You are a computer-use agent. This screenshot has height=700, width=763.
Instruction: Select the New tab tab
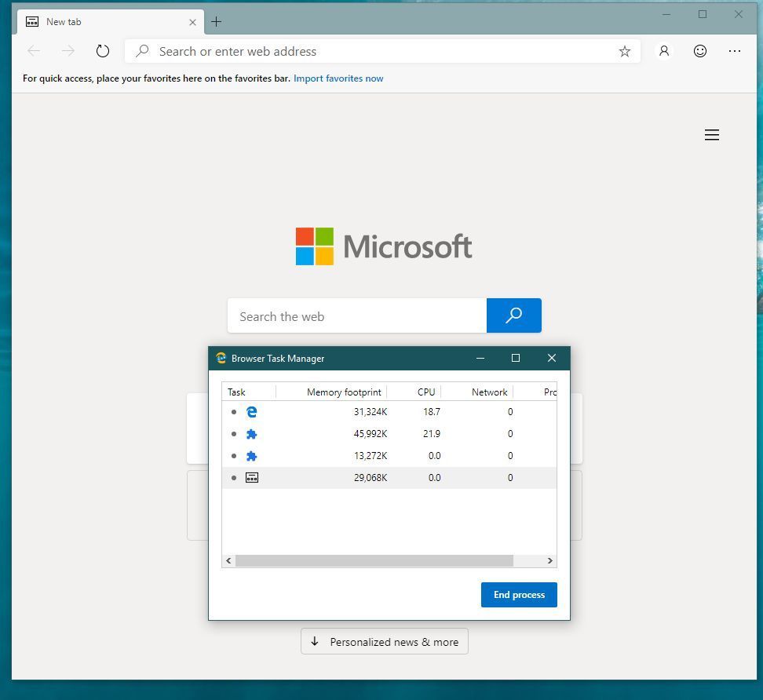click(x=111, y=22)
